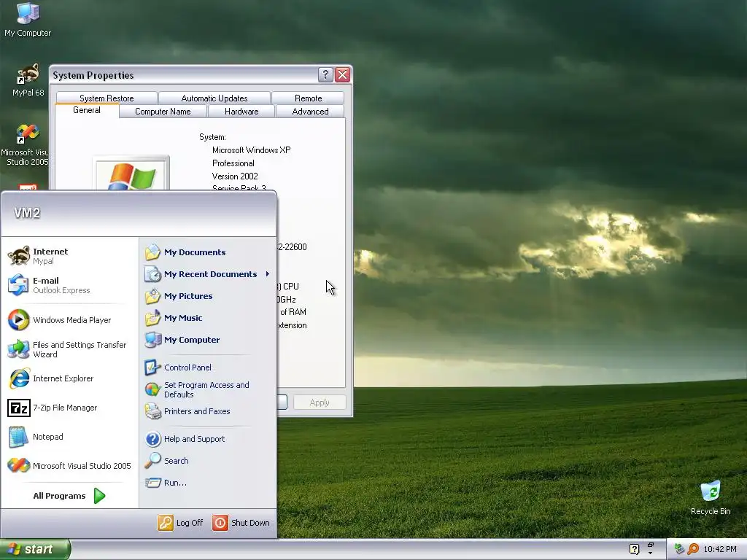
Task: Open the Run... dialog icon
Action: [152, 483]
